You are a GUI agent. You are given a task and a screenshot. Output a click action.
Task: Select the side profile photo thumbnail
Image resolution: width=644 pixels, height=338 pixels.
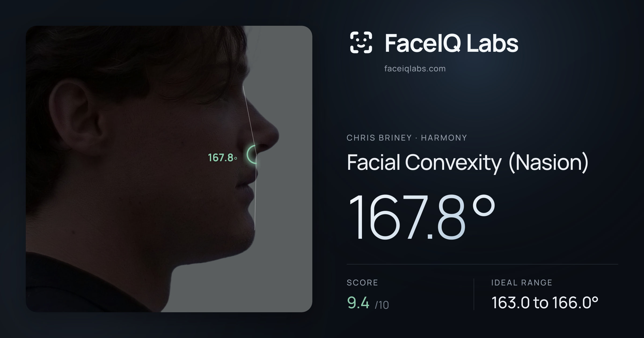[x=169, y=169]
